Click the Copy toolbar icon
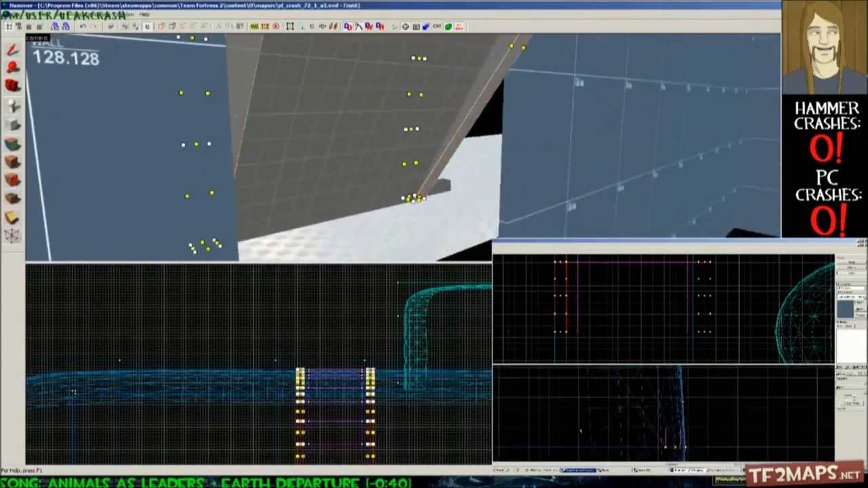This screenshot has height=488, width=868. [x=229, y=26]
